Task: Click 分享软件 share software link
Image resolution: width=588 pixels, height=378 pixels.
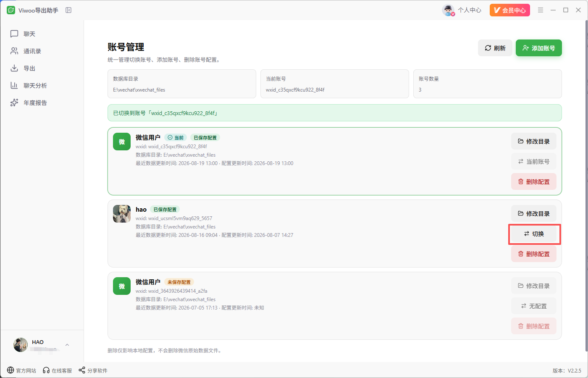Action: [x=93, y=370]
